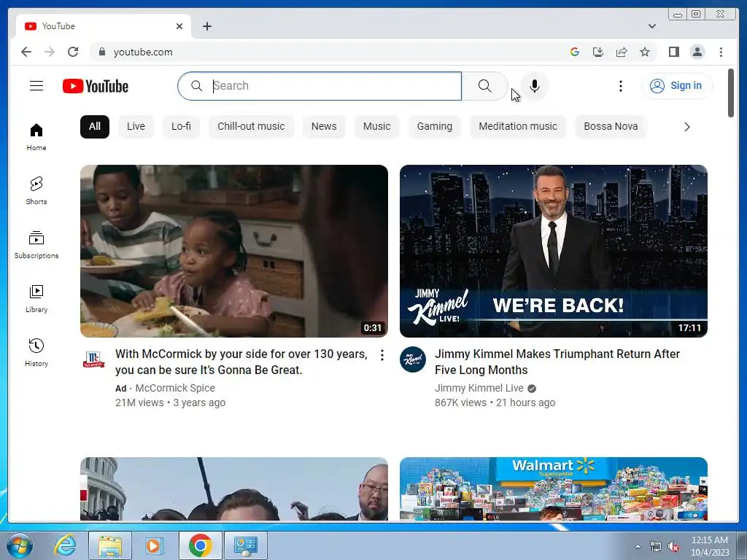The width and height of the screenshot is (747, 560).
Task: Open YouTube settings three-dot menu
Action: point(620,86)
